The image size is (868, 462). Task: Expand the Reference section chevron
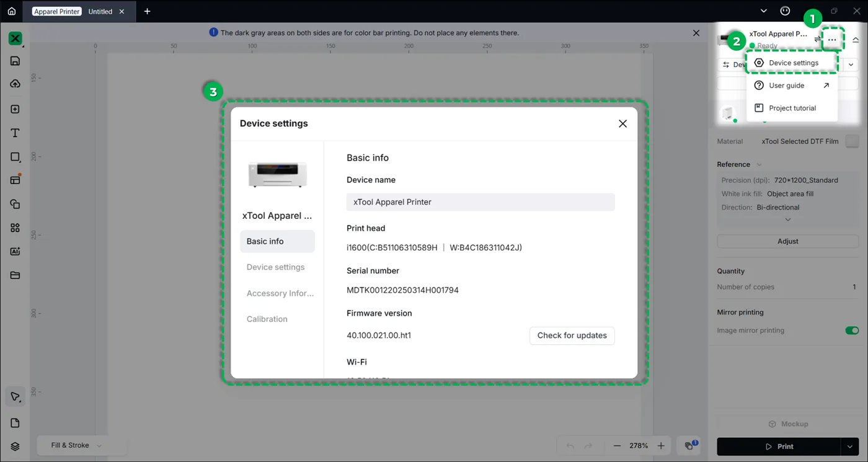759,164
